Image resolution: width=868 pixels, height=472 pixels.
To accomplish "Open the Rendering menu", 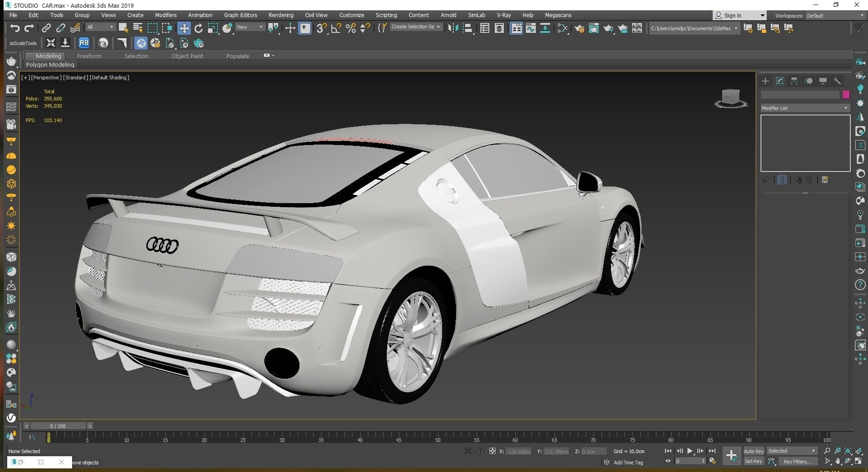I will [x=281, y=15].
